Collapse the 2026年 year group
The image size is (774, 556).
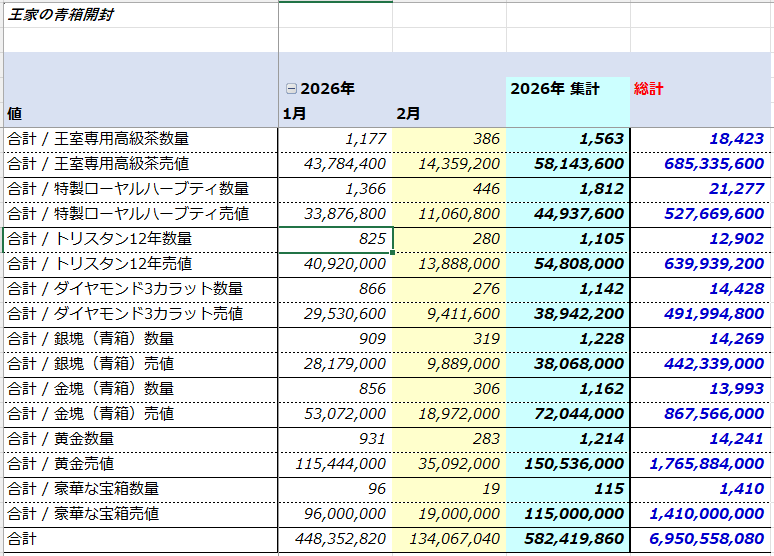(x=290, y=89)
